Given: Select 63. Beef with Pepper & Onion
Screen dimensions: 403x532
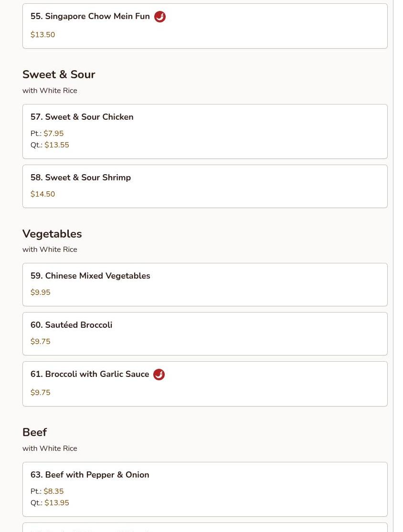Looking at the screenshot, I should click(x=90, y=475).
